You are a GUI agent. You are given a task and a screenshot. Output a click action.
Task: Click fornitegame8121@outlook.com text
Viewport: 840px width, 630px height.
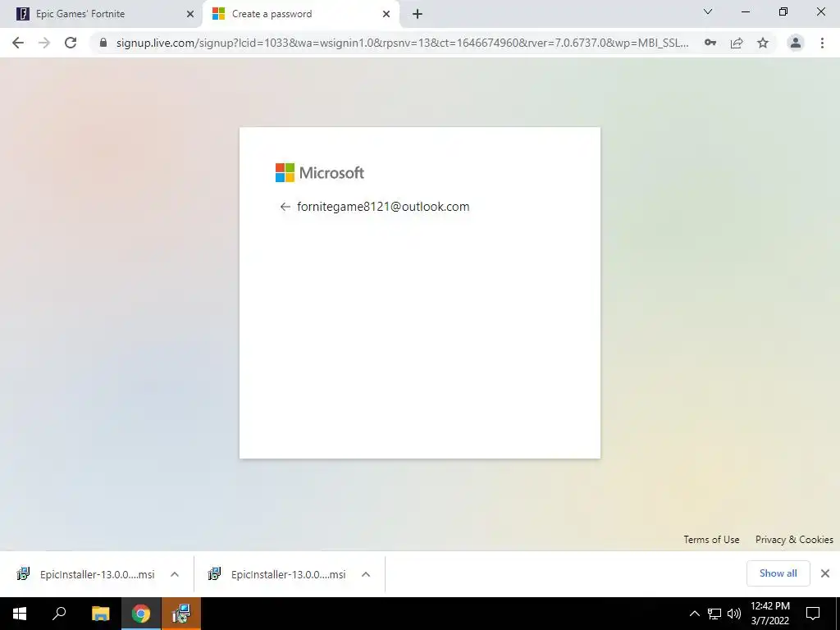pyautogui.click(x=383, y=207)
